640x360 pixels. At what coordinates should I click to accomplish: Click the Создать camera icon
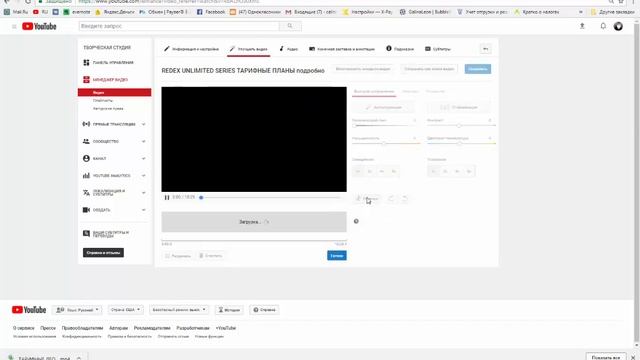(86, 210)
